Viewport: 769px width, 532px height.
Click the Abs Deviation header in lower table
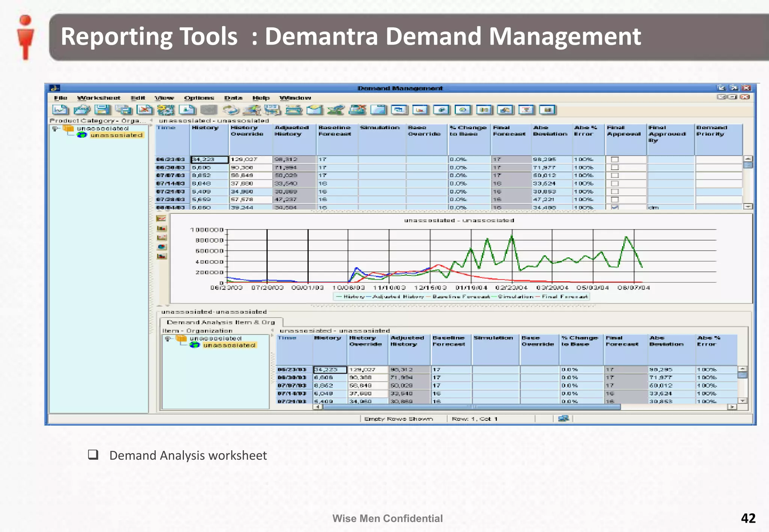671,350
